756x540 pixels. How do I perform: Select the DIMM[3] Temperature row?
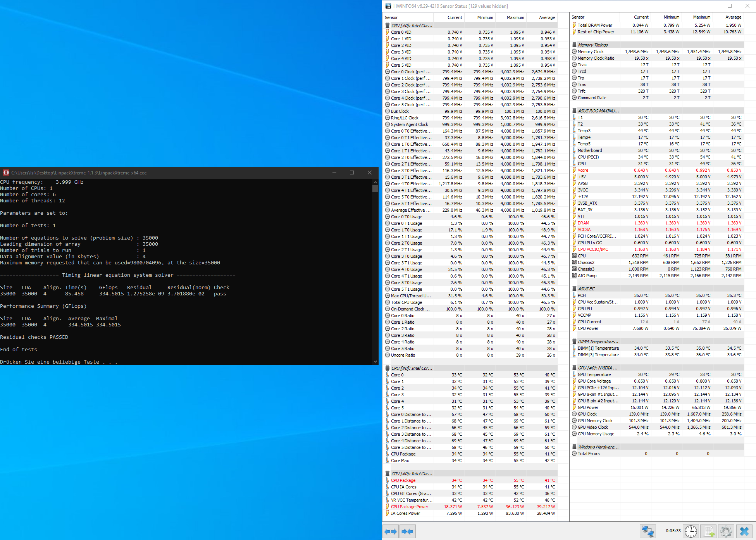[x=657, y=355]
